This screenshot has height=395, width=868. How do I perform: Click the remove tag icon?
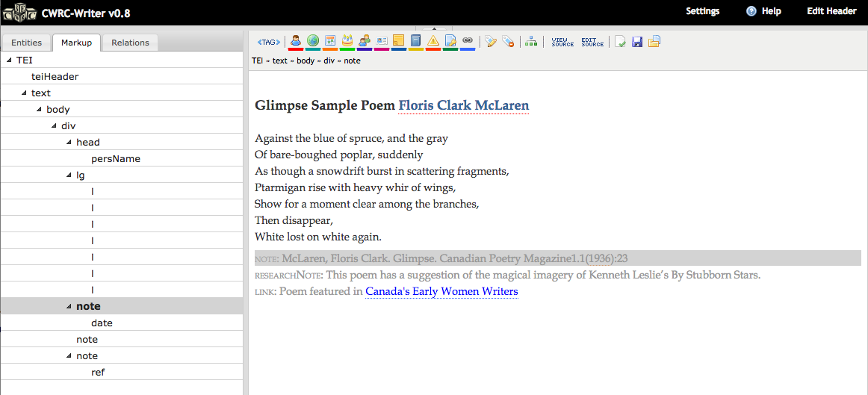(508, 42)
